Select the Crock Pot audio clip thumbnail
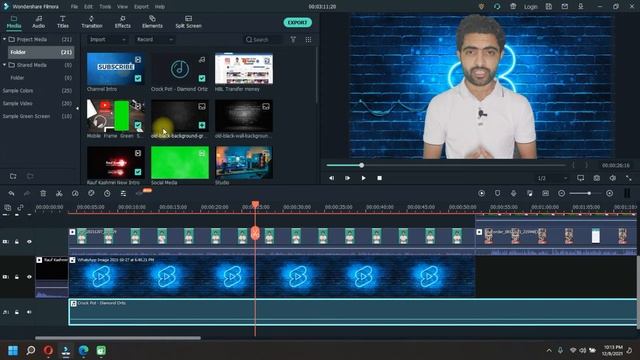640x360 pixels. [180, 69]
